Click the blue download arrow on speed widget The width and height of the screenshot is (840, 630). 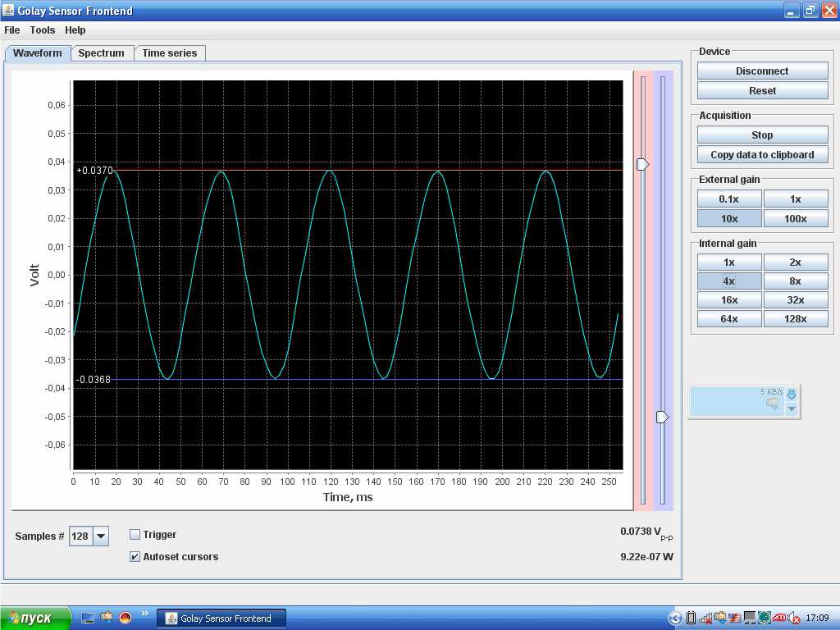(792, 395)
